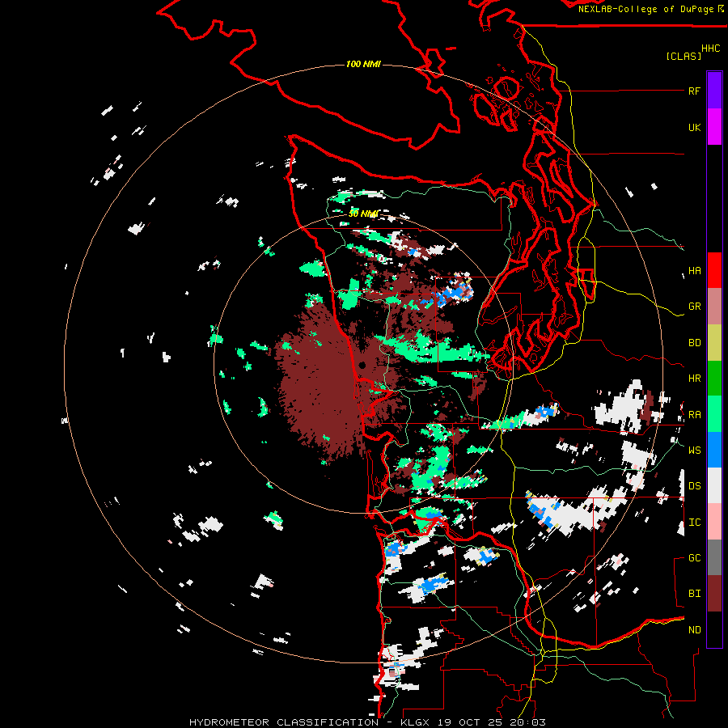Click the RF legend label
Screen dimensions: 728x728
(694, 91)
